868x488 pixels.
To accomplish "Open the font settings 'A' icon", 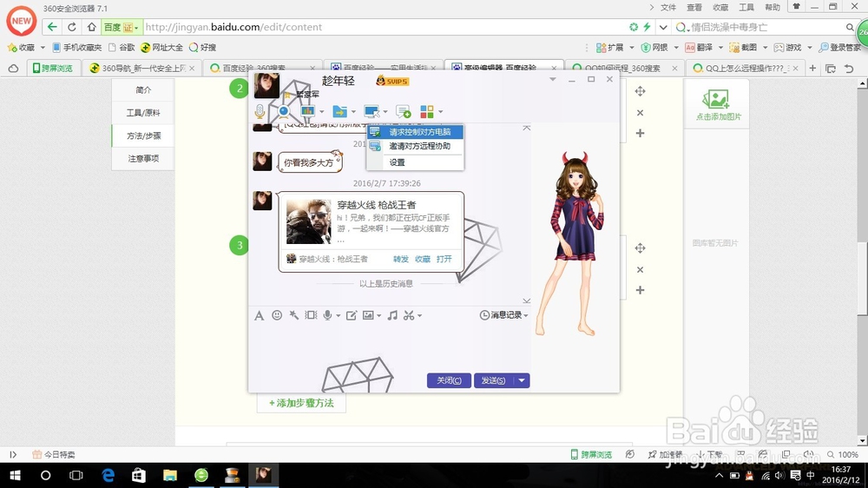I will click(259, 316).
